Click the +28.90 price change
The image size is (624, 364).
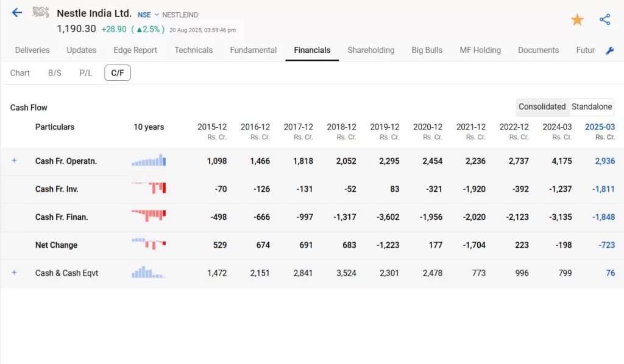(114, 29)
